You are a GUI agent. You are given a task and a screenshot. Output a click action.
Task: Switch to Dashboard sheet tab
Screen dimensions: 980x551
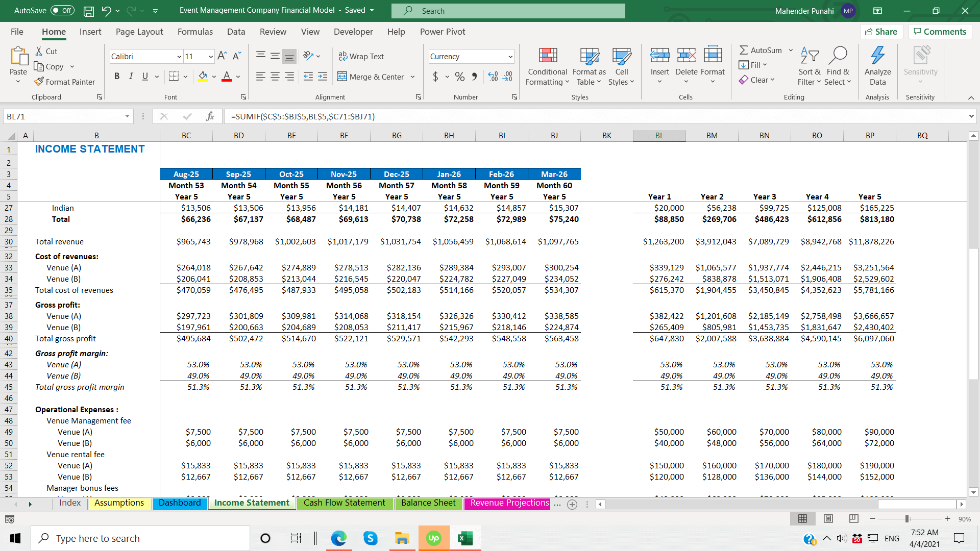[180, 503]
